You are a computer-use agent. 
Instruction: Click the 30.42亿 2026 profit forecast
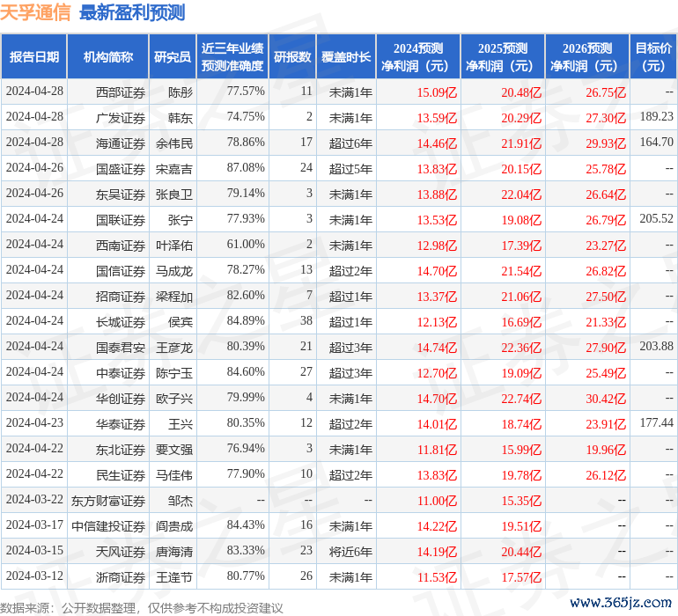click(x=606, y=399)
